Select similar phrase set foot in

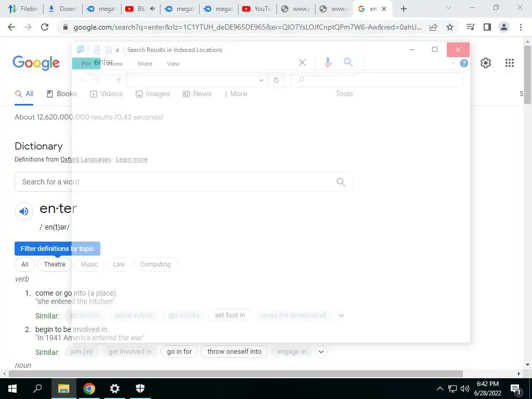point(230,315)
